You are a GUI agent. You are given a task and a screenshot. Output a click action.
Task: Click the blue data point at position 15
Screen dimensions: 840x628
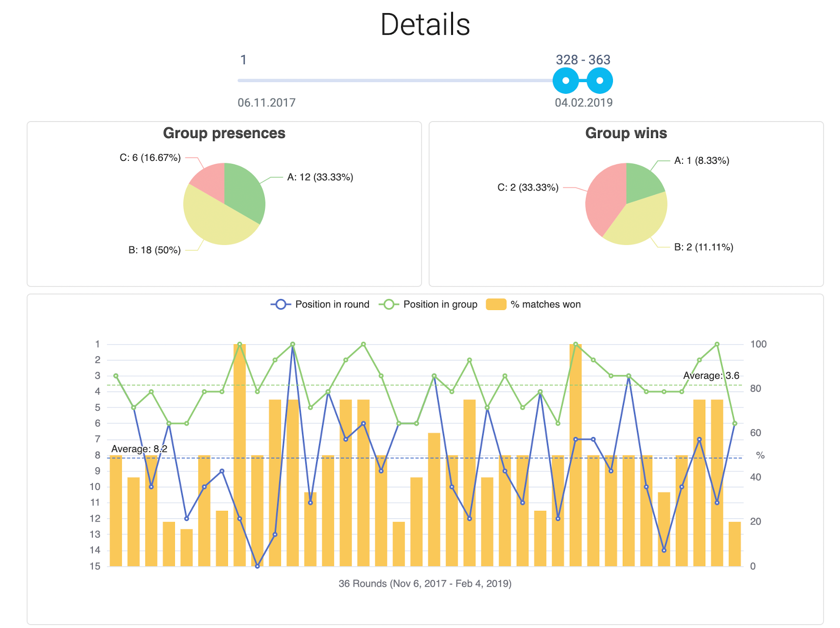[257, 566]
